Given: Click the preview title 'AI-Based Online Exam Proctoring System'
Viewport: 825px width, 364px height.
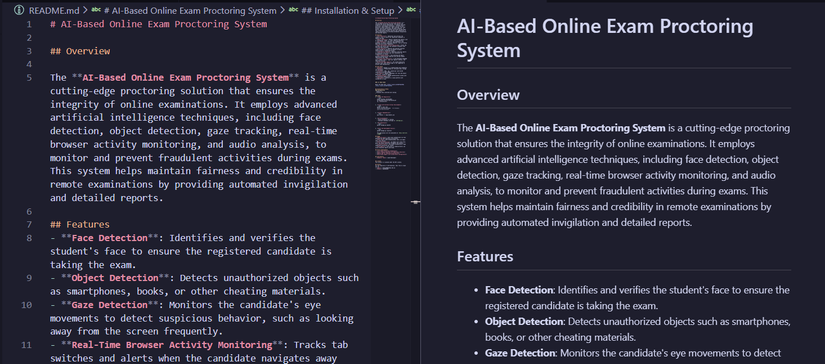Looking at the screenshot, I should click(605, 38).
